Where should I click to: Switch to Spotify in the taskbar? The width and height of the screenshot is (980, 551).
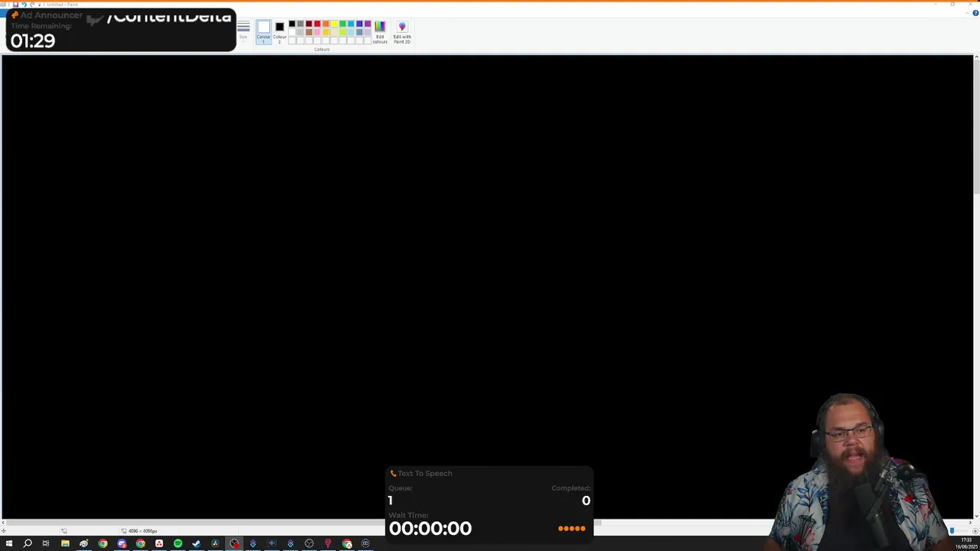coord(178,543)
